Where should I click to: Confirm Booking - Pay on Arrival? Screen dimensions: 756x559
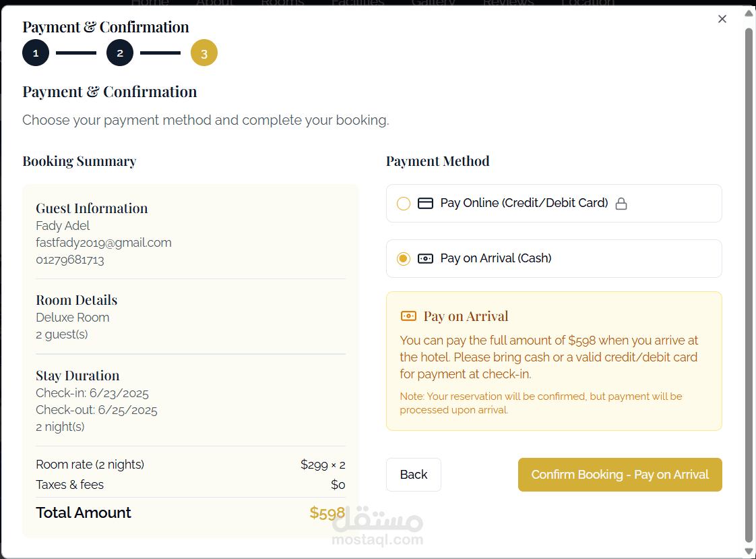pos(620,475)
